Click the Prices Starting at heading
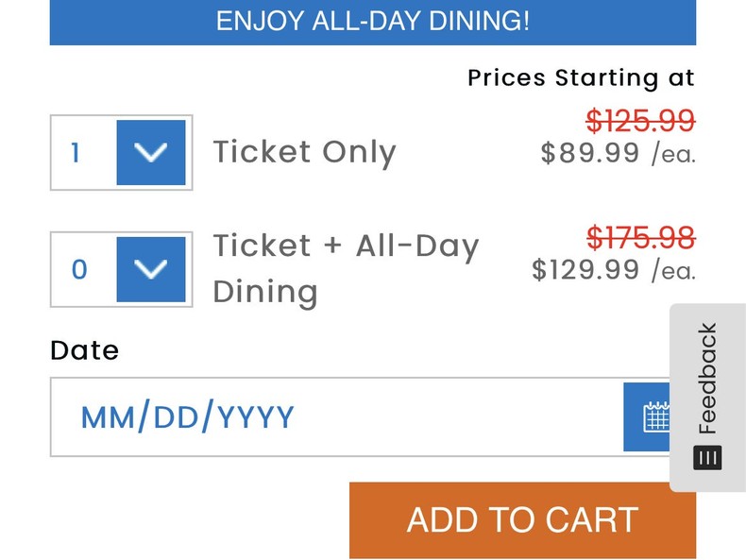Screen dimensions: 746x560 (x=581, y=77)
